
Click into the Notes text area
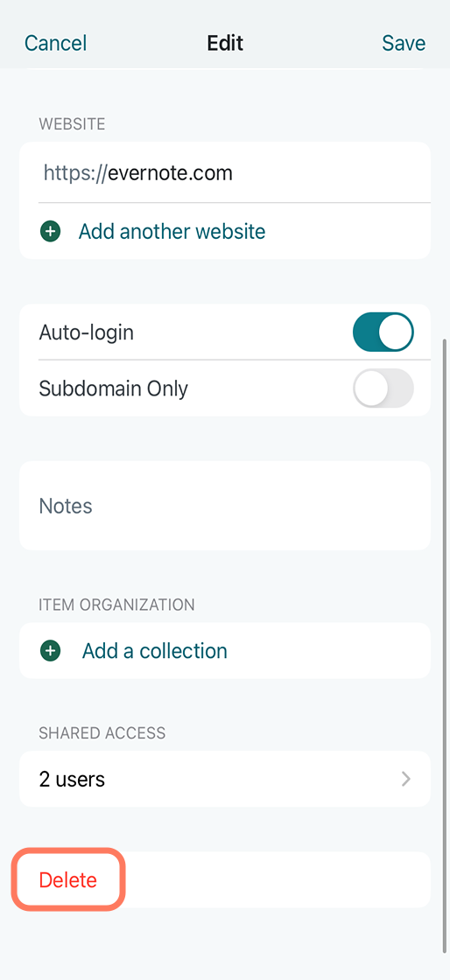click(x=225, y=506)
